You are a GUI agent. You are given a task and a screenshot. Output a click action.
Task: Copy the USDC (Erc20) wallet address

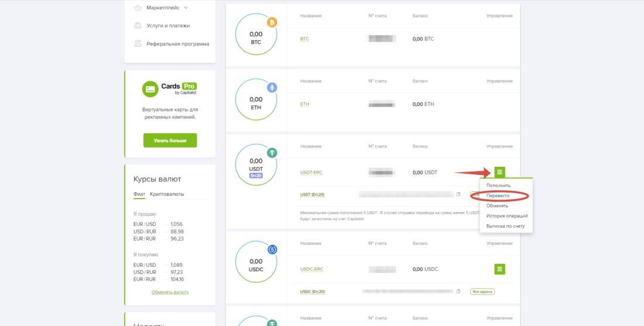tap(458, 291)
